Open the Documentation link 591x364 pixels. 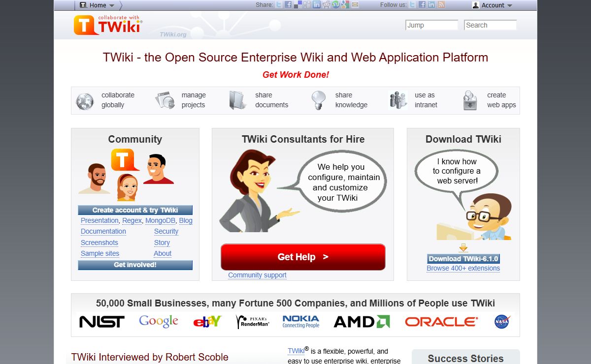pos(103,231)
